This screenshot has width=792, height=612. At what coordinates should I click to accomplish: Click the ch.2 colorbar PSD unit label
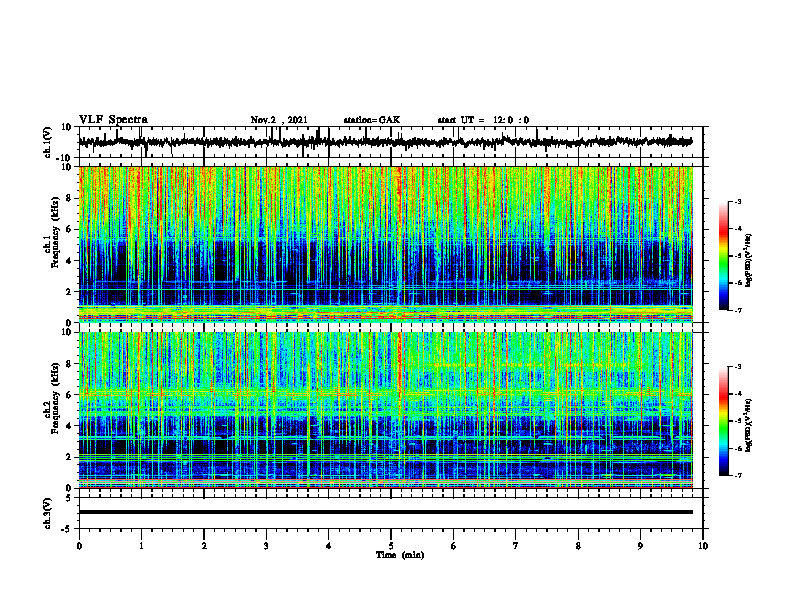[749, 424]
